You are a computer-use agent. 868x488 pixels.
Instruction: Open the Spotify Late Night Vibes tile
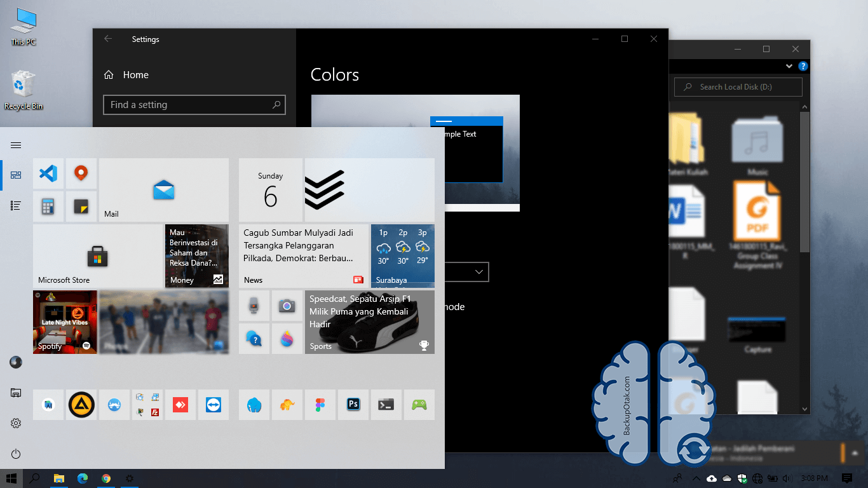coord(65,322)
